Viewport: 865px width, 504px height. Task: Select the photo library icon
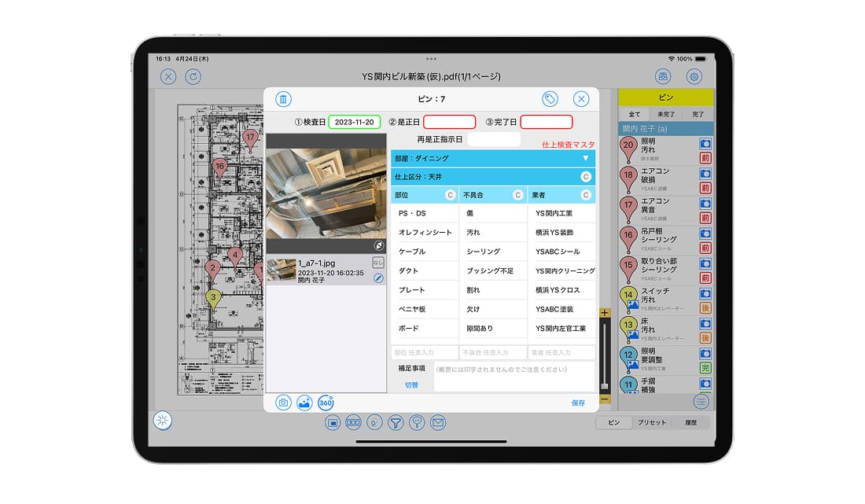(x=306, y=402)
